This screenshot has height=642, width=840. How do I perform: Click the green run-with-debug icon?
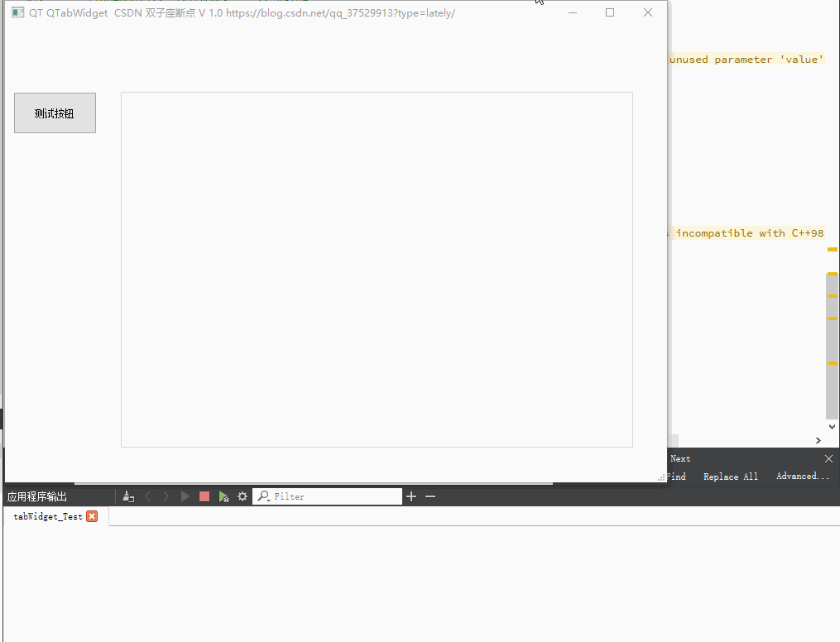pos(224,496)
